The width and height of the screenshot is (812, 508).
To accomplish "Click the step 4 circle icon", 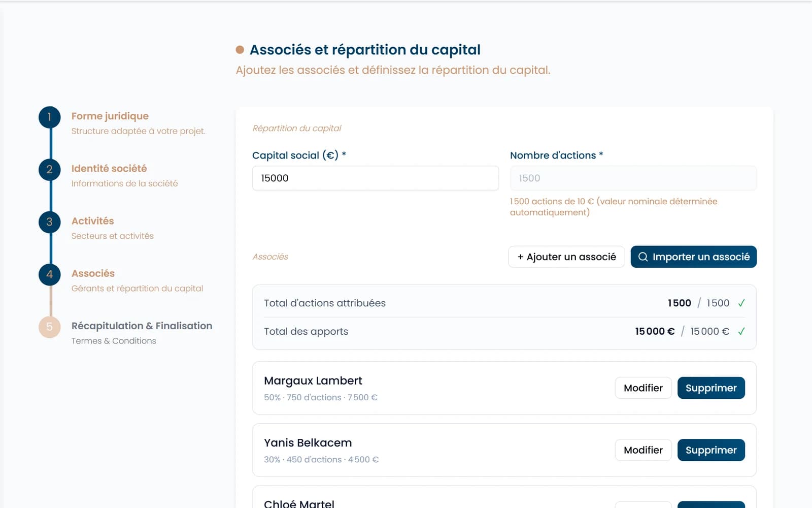I will coord(50,275).
